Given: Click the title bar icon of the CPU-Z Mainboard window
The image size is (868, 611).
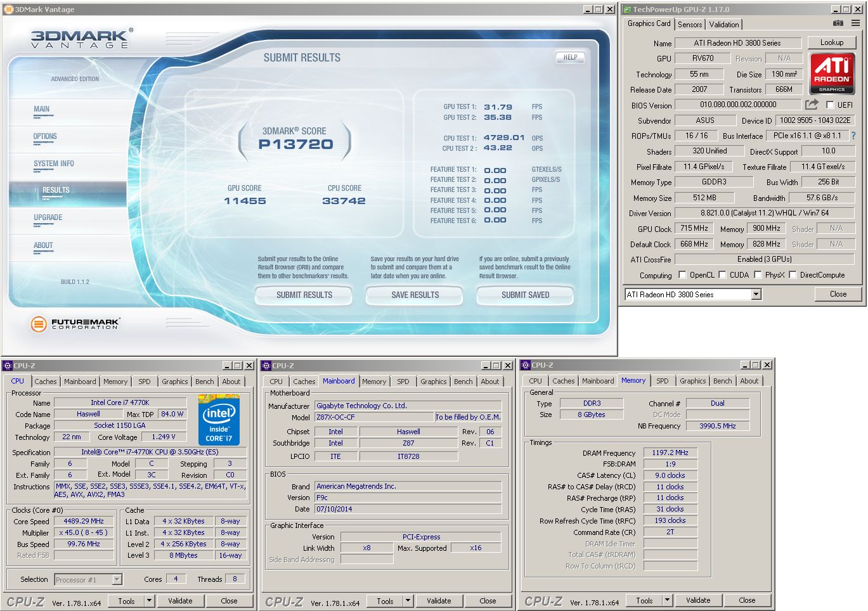Looking at the screenshot, I should (266, 366).
